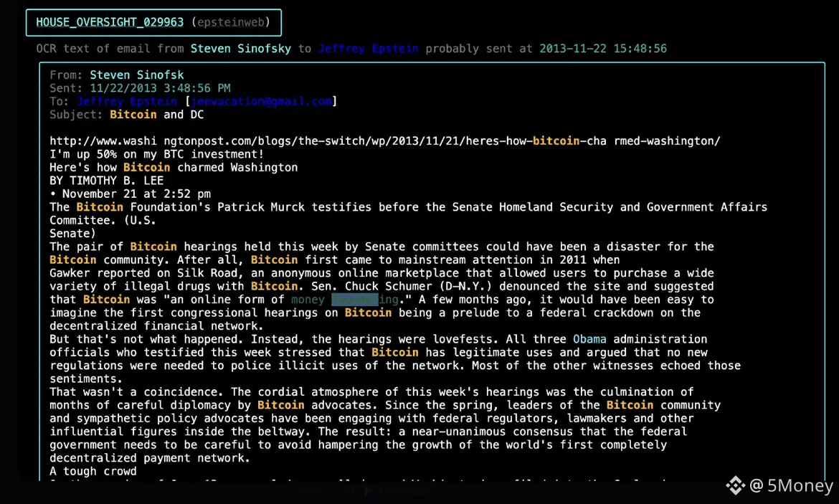The image size is (839, 504).
Task: Click the date "November 21 at 2:52 pm"
Action: pos(136,194)
